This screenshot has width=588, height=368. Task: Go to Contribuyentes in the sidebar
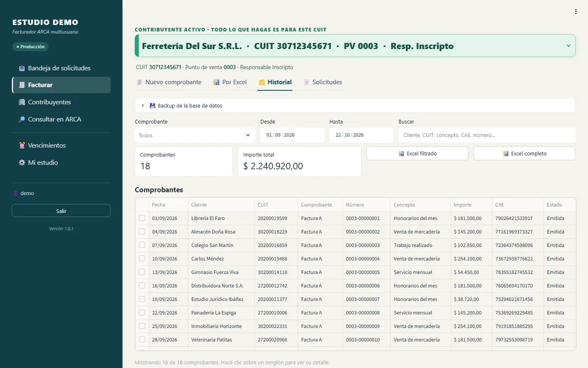(61, 102)
